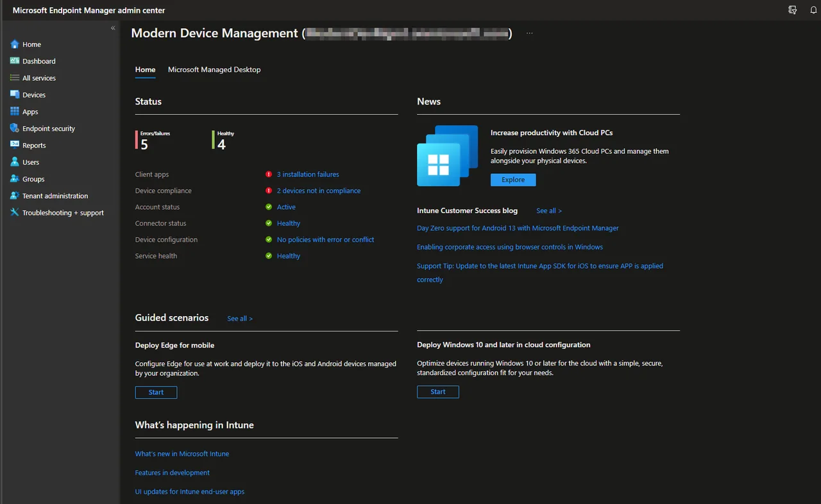Screen dimensions: 821x504
Task: Open UI updates for Intune end-user apps
Action: point(190,492)
